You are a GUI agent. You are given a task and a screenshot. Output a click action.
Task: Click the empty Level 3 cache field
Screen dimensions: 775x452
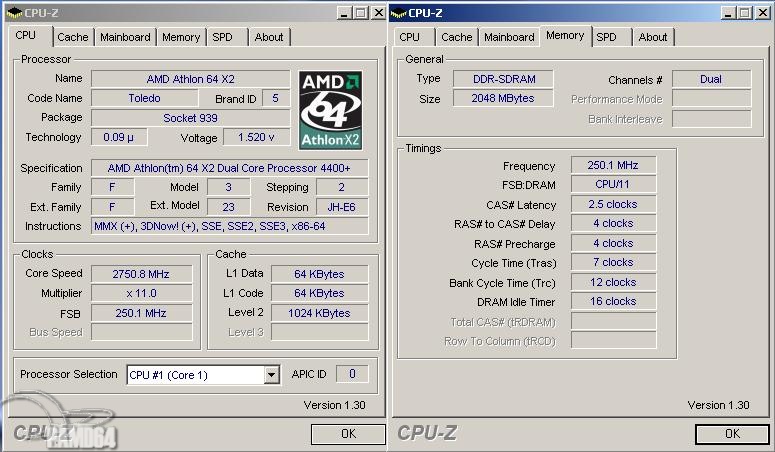point(319,332)
